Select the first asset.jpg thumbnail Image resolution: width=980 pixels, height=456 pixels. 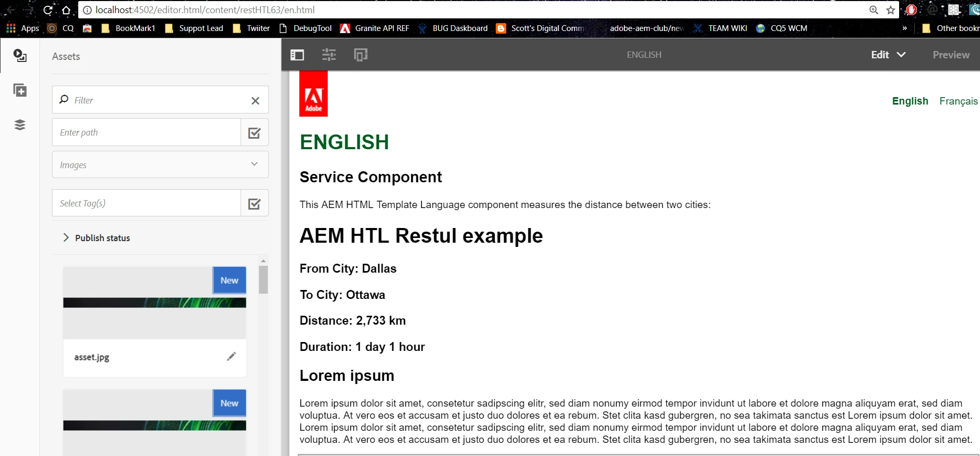click(x=154, y=303)
